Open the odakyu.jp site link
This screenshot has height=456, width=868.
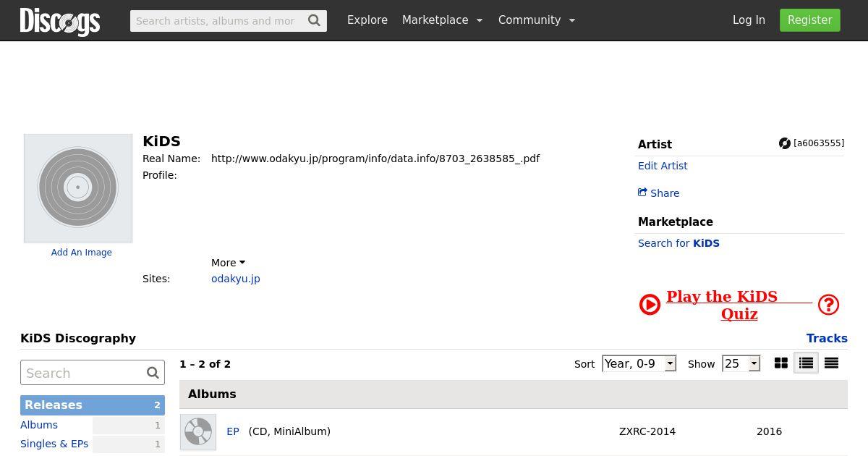tap(236, 279)
